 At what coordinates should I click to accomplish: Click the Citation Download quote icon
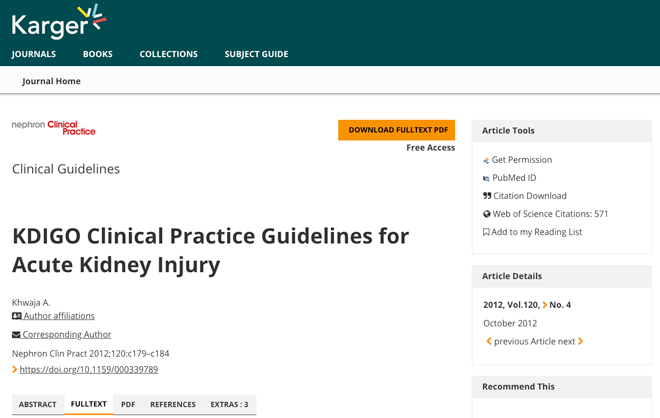click(x=487, y=196)
